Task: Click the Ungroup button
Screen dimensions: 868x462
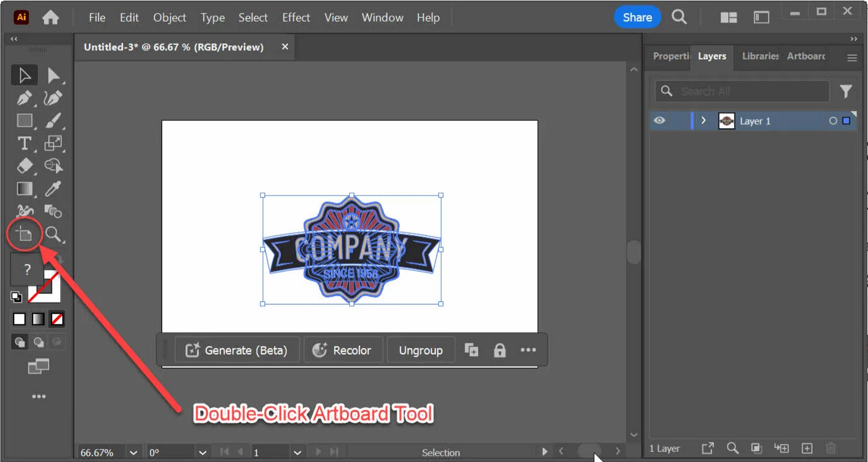Action: tap(421, 350)
